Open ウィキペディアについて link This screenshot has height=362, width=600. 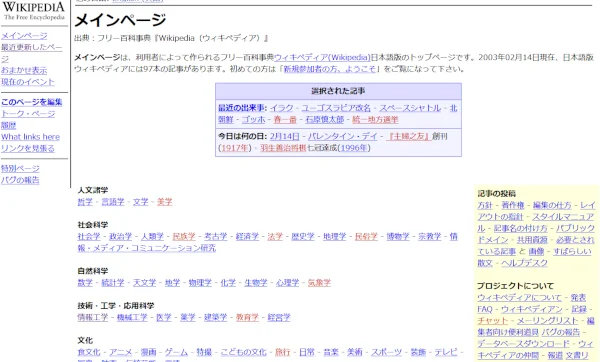[519, 298]
